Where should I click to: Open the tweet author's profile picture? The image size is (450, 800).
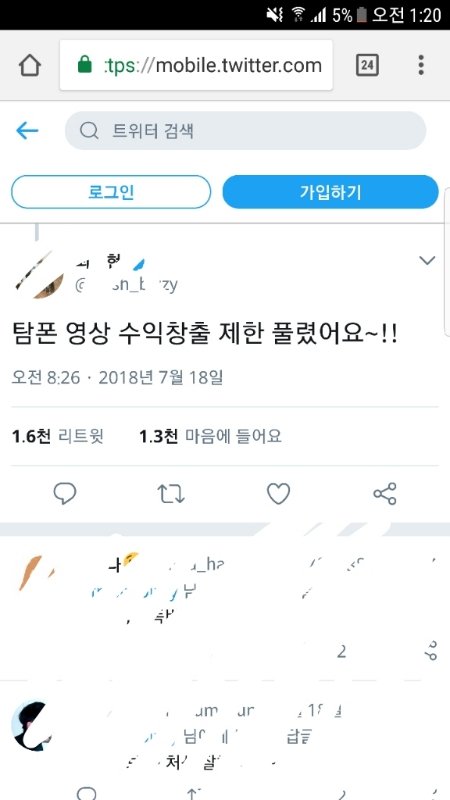(x=39, y=274)
